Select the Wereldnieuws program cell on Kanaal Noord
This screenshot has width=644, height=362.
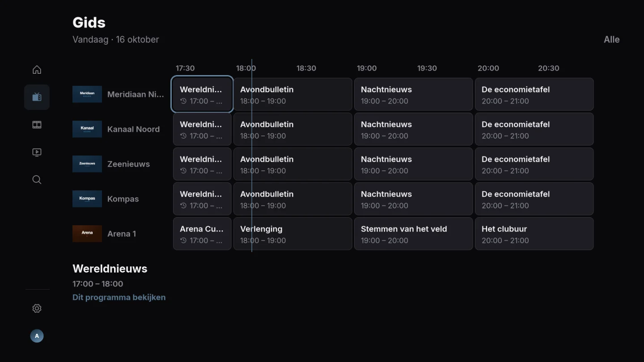tap(202, 129)
